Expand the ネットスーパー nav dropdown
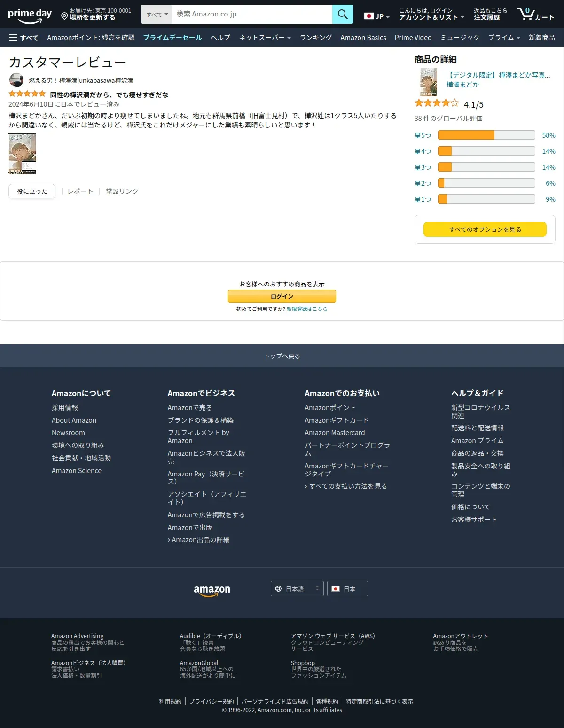The image size is (564, 728). point(265,38)
